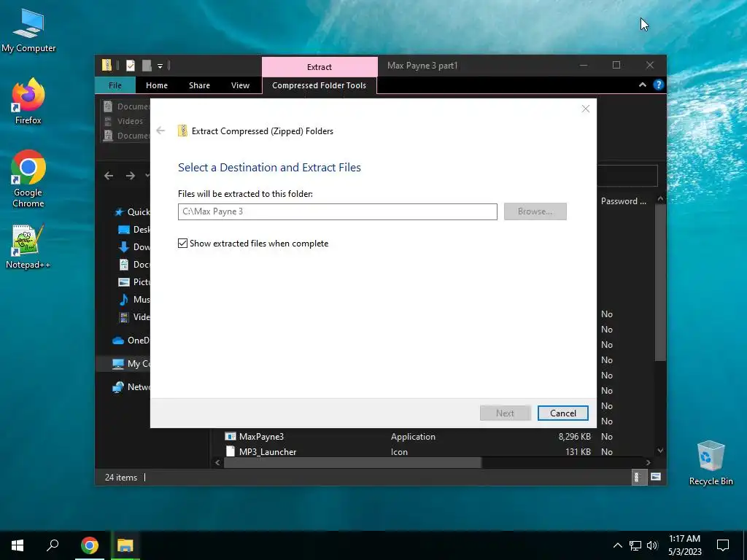747x560 pixels.
Task: Open taskbar Search magnifier
Action: pyautogui.click(x=53, y=545)
